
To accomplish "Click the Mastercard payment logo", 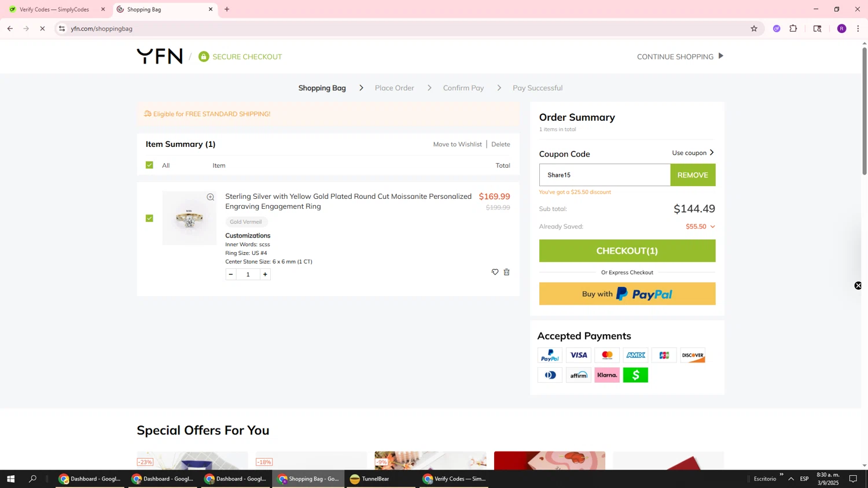I will point(607,356).
